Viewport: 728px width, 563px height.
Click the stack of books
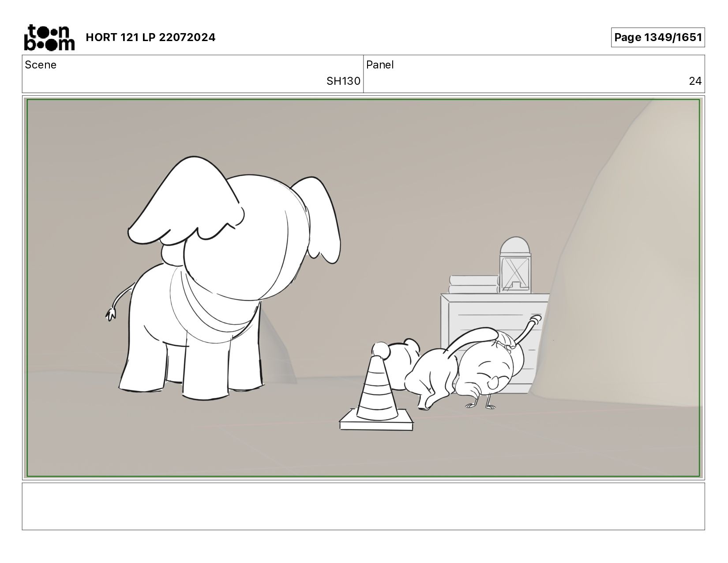pos(474,284)
